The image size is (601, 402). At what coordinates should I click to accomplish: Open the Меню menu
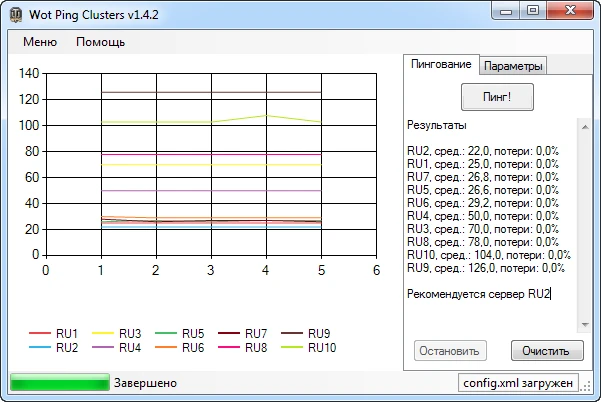click(x=40, y=42)
